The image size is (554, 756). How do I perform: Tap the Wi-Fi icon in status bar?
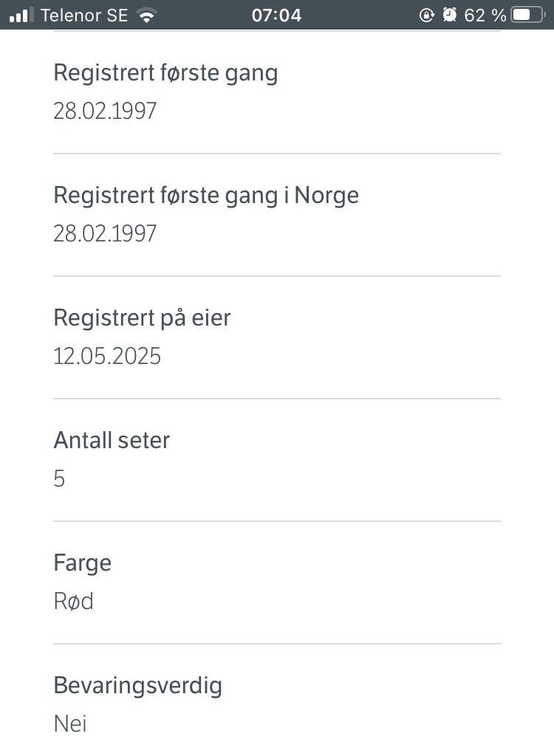[x=147, y=16]
